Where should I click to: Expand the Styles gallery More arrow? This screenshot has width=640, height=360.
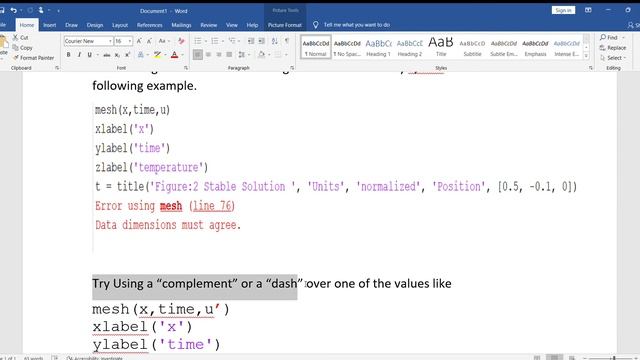coord(586,56)
